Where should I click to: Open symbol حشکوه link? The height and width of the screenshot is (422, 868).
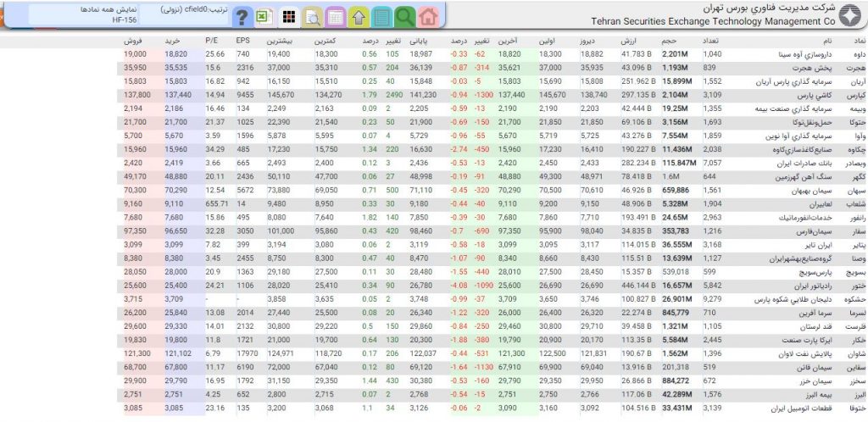pyautogui.click(x=854, y=300)
